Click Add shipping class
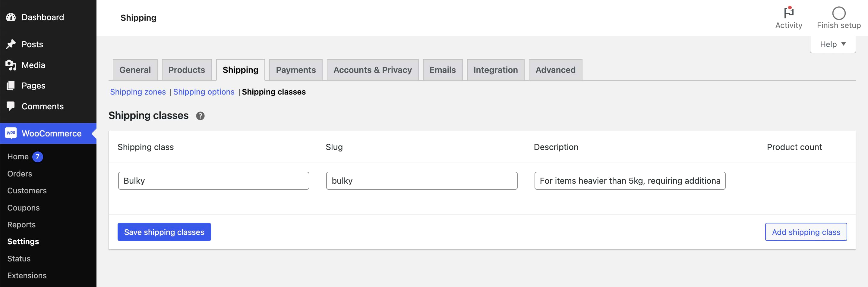The image size is (868, 287). pos(806,232)
